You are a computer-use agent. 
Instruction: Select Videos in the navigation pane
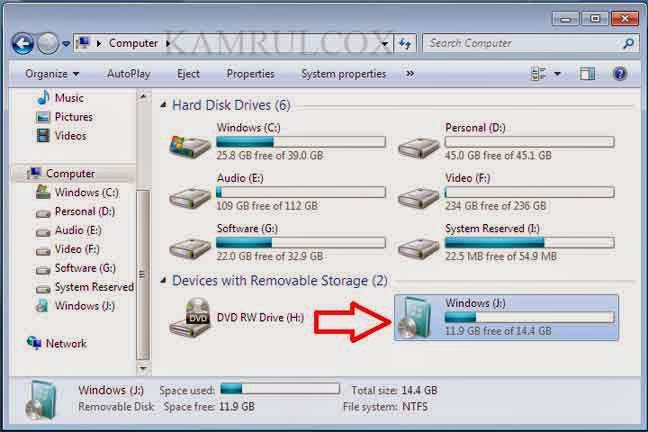click(71, 136)
